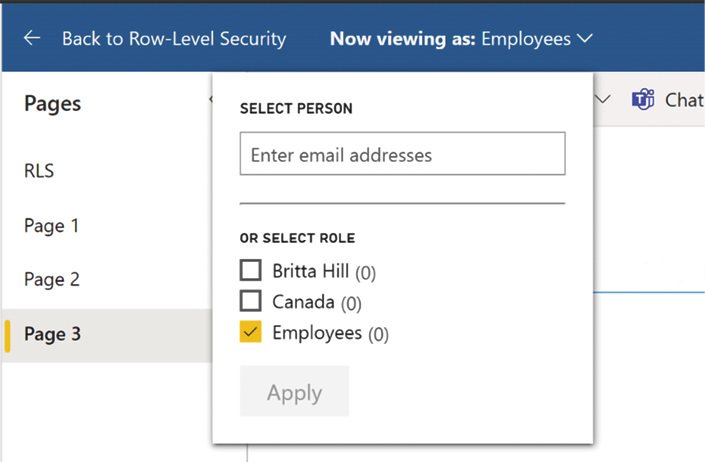Select the RLS page
The height and width of the screenshot is (462, 705).
(39, 171)
